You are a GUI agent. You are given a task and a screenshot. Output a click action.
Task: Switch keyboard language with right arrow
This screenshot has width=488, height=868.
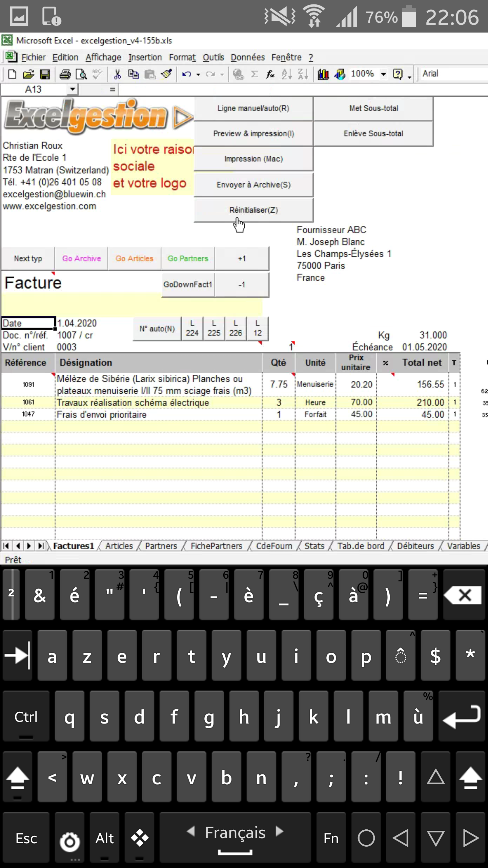click(280, 831)
